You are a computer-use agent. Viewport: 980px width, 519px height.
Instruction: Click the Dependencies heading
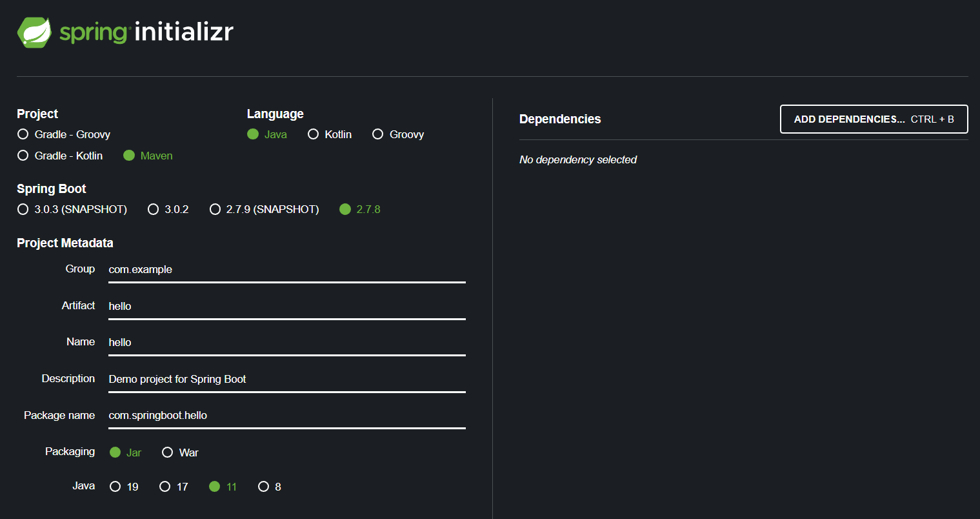point(560,119)
